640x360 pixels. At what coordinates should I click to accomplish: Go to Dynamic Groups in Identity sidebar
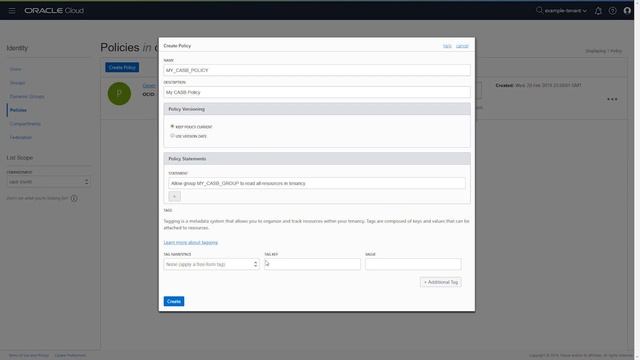[x=27, y=96]
